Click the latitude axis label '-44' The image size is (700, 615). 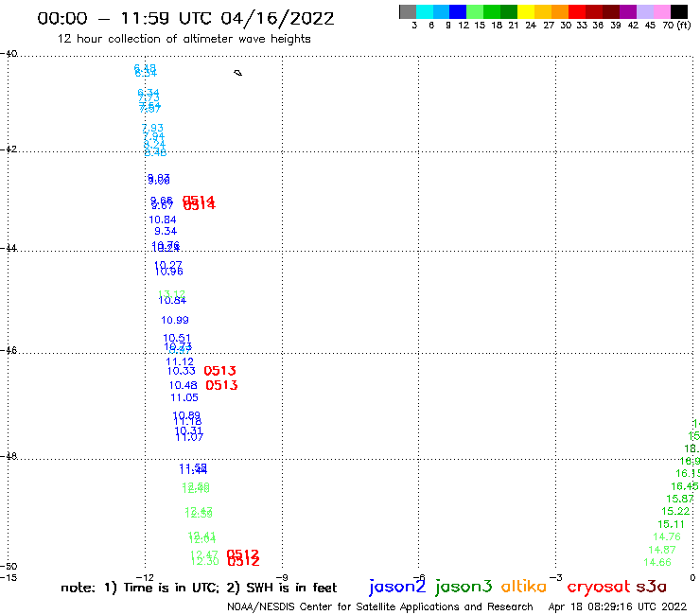coord(9,248)
